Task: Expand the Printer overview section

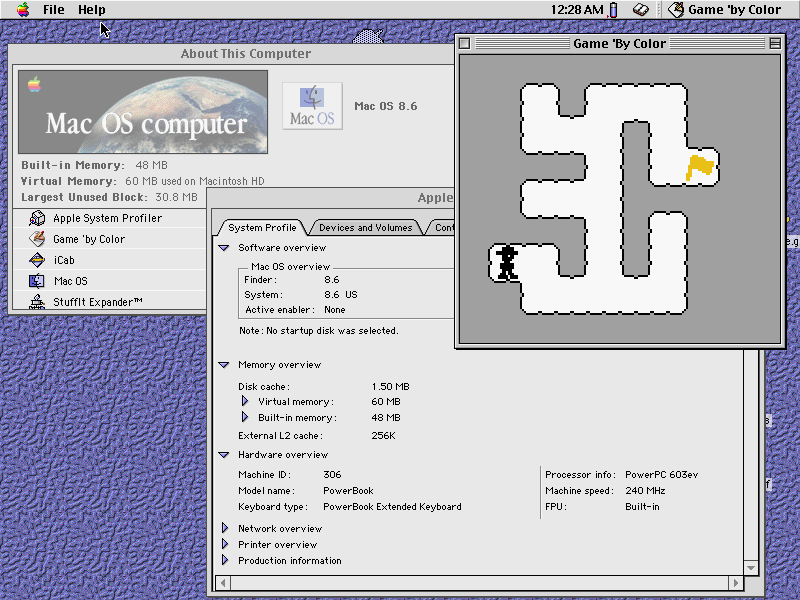Action: pos(224,545)
